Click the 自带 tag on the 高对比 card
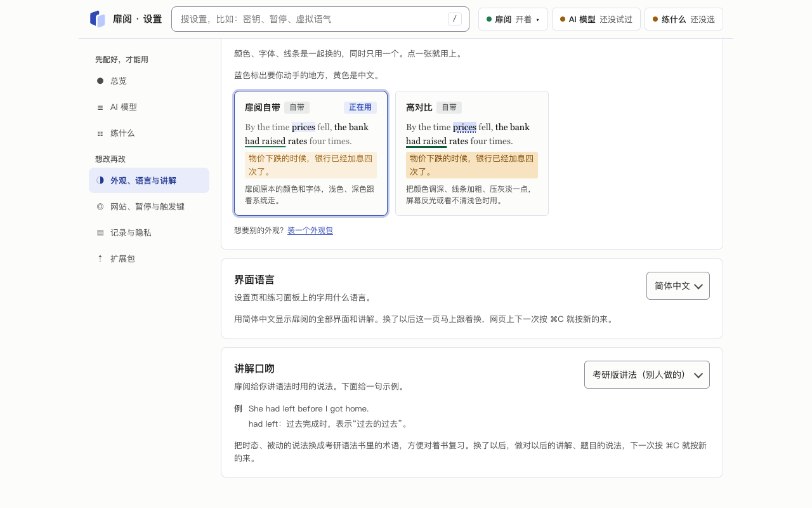812x508 pixels. pyautogui.click(x=449, y=107)
